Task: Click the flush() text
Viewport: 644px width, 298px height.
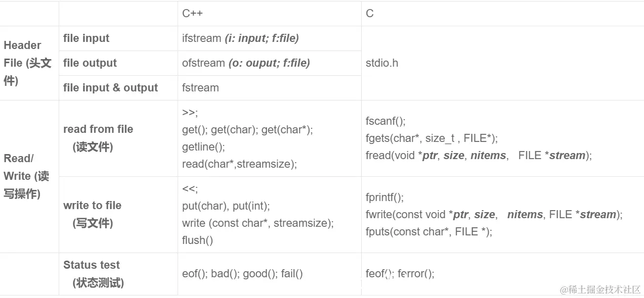Action: coord(197,240)
